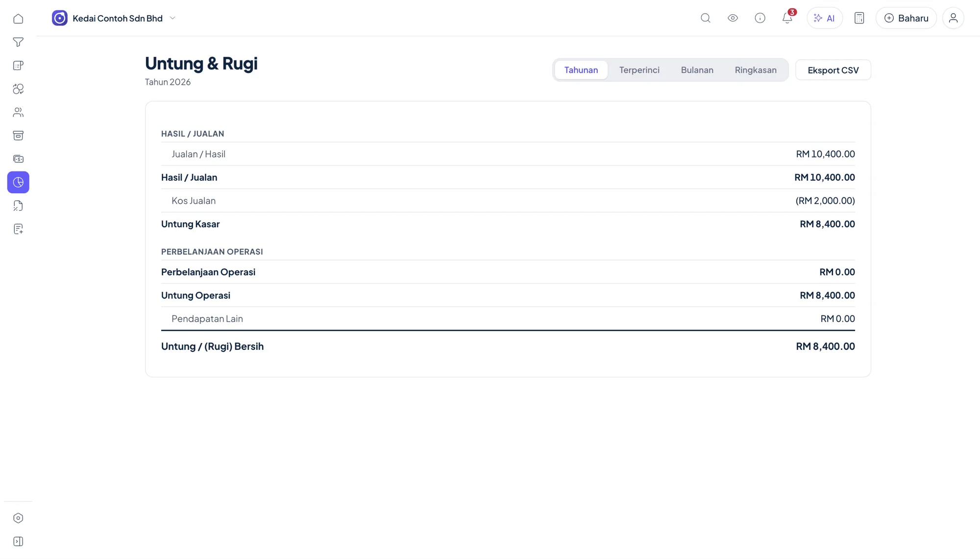Click the pie chart reports icon

tap(18, 182)
